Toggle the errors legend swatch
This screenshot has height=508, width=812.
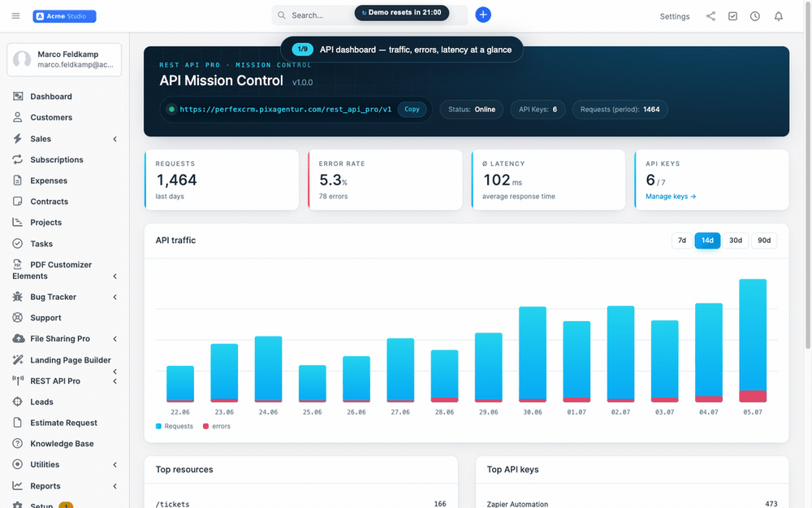point(205,426)
